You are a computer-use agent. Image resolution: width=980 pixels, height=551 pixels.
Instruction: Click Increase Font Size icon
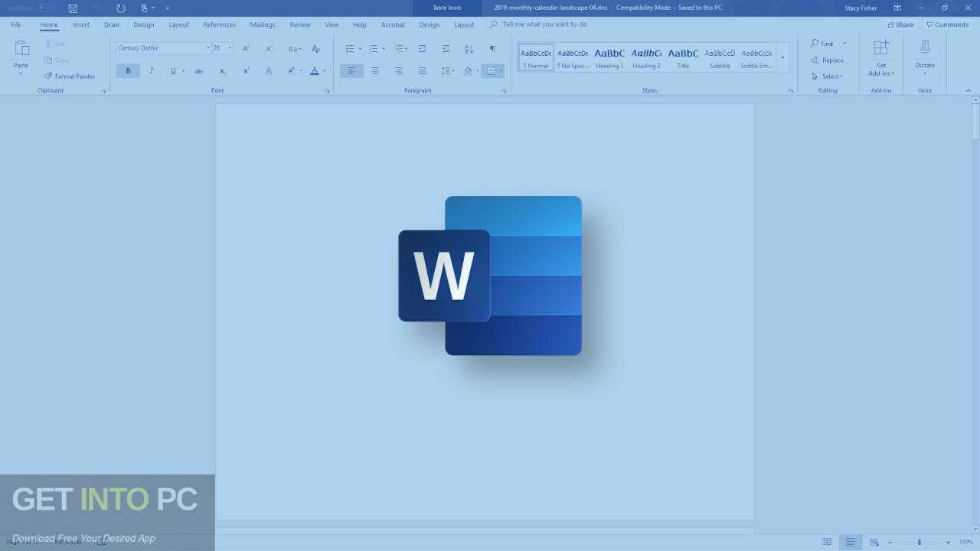[x=246, y=48]
